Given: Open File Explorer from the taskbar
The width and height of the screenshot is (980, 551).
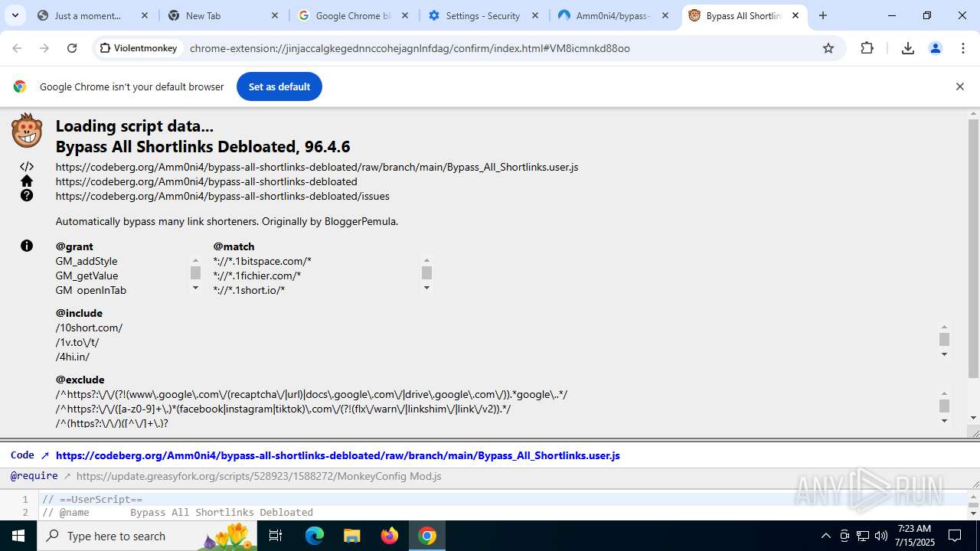Looking at the screenshot, I should coord(352,536).
